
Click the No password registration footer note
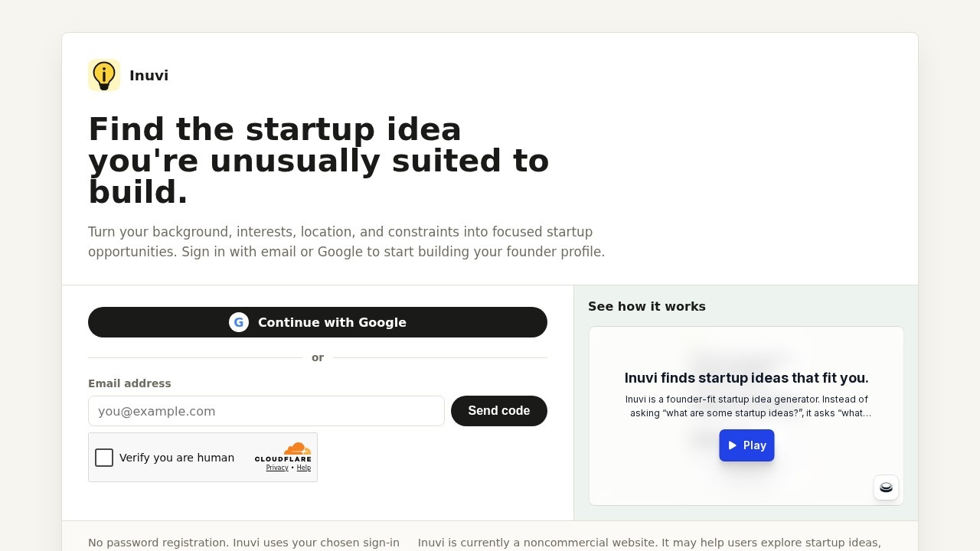tap(243, 543)
